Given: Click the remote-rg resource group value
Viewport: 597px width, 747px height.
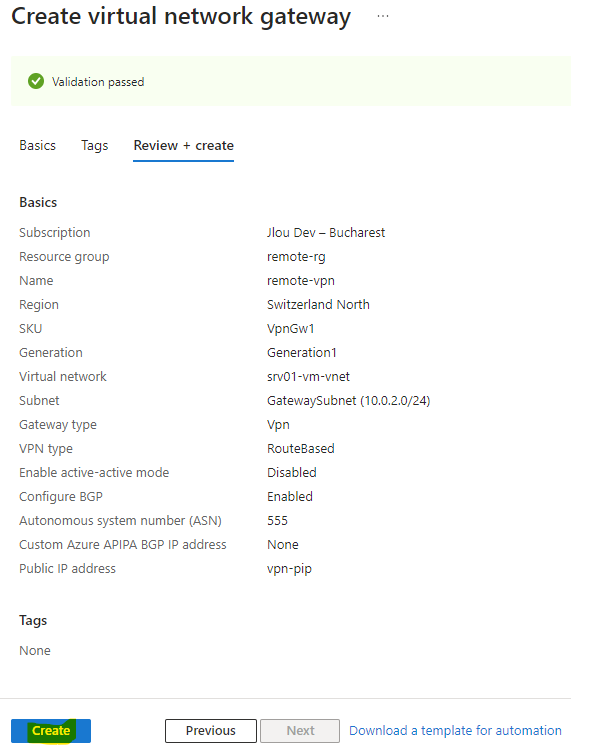Looking at the screenshot, I should point(296,257).
